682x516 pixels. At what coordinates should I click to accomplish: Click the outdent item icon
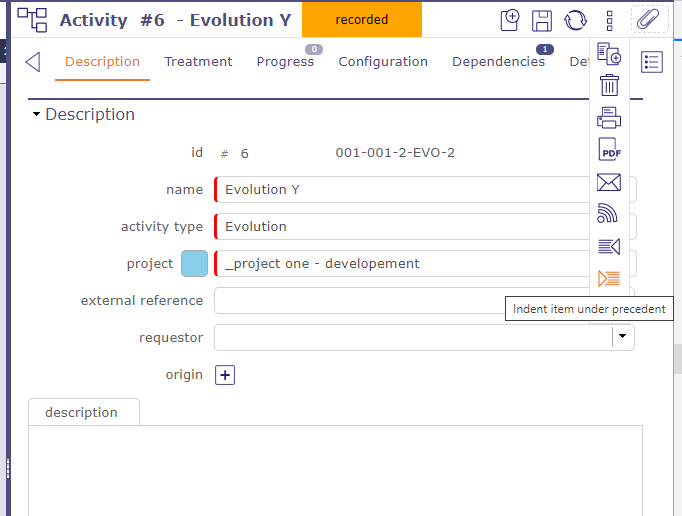[x=608, y=246]
